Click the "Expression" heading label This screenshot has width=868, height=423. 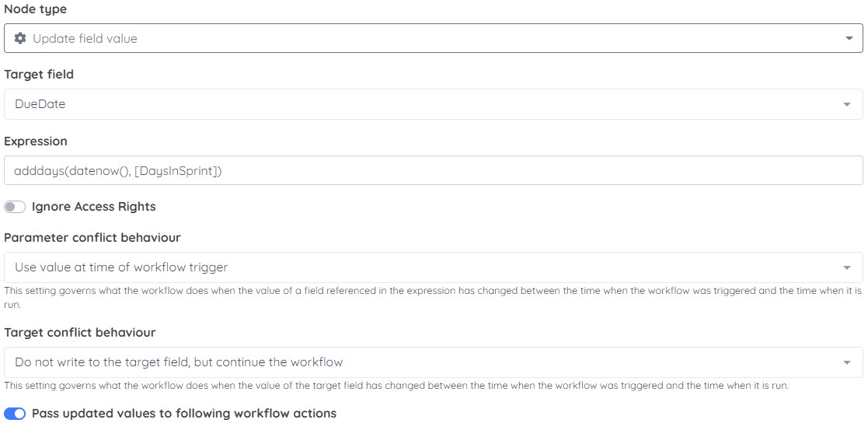coord(36,142)
